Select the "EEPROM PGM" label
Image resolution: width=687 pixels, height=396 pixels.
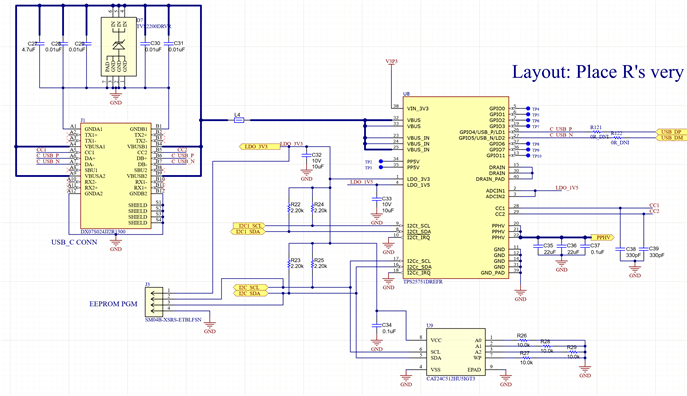pyautogui.click(x=113, y=304)
